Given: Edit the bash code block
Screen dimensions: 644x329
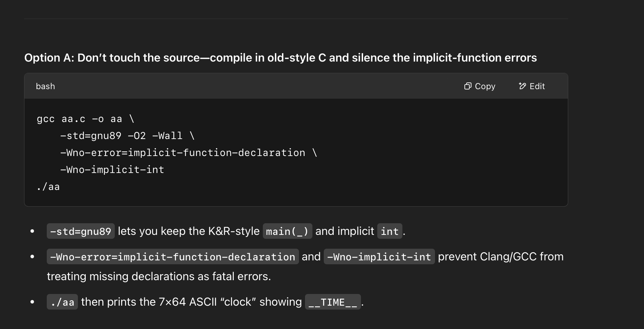Looking at the screenshot, I should [x=532, y=86].
